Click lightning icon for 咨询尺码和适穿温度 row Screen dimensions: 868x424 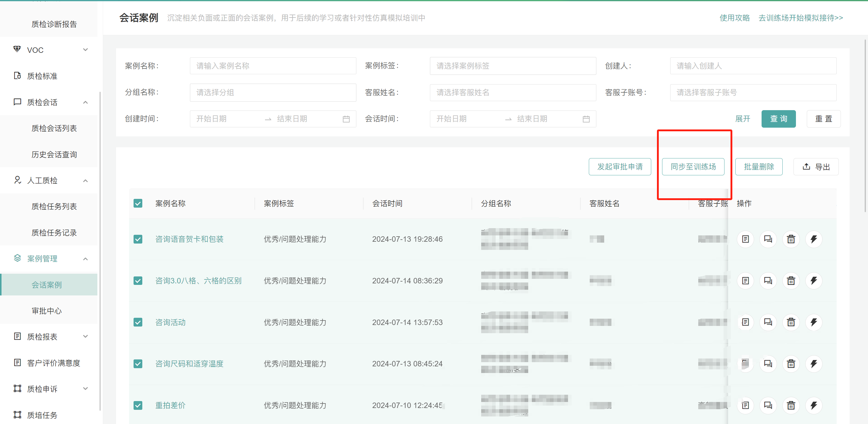tap(814, 364)
